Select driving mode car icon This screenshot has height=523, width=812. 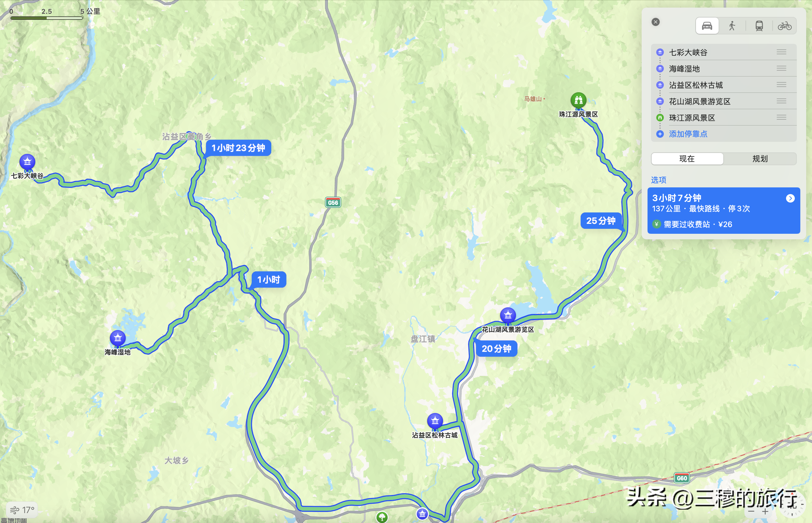[707, 26]
